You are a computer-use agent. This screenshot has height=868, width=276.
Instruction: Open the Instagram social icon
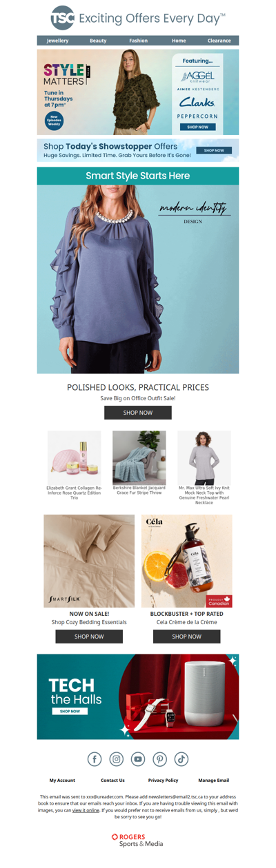pos(117,759)
